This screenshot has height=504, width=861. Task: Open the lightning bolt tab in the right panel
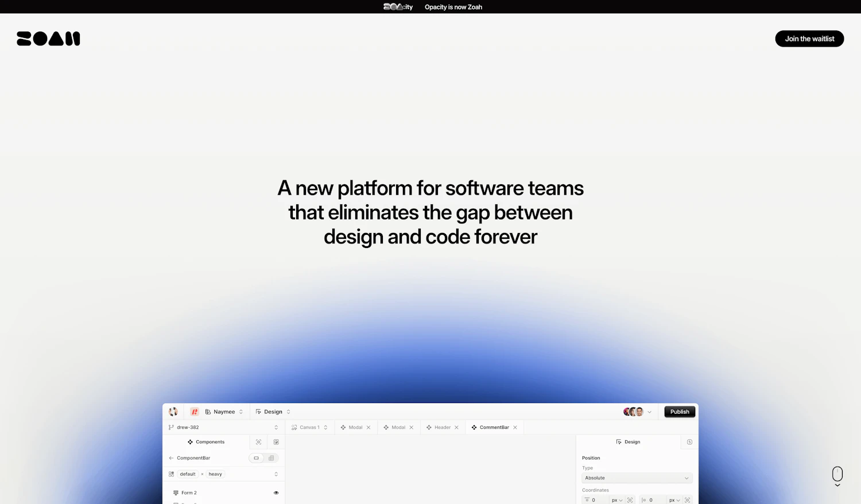click(x=689, y=442)
